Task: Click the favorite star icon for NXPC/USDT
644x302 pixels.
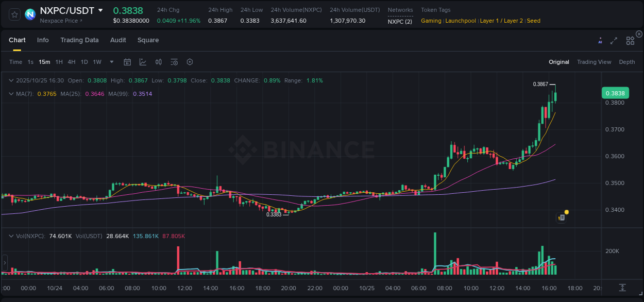Action: pyautogui.click(x=14, y=14)
